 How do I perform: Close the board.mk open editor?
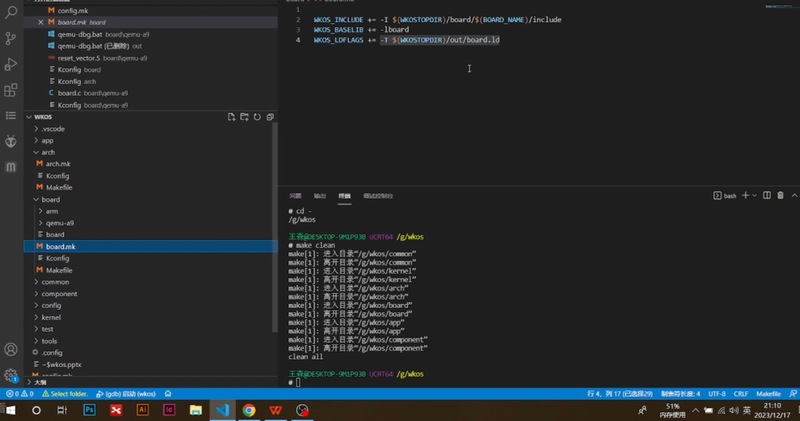[x=40, y=20]
